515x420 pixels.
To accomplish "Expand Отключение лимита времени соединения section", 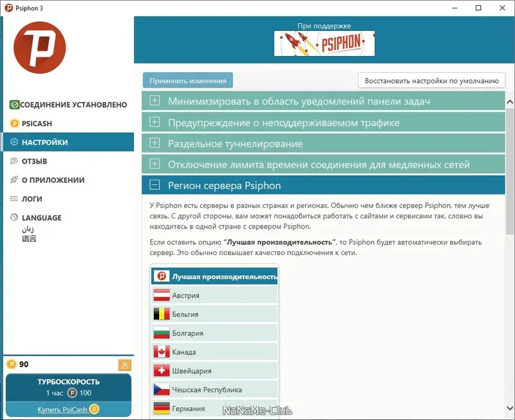I will tap(323, 164).
